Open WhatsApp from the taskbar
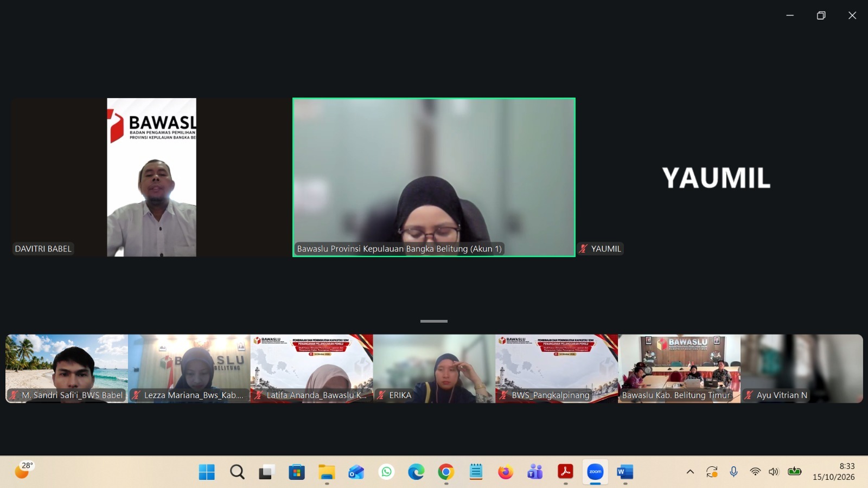This screenshot has height=488, width=868. pos(386,472)
